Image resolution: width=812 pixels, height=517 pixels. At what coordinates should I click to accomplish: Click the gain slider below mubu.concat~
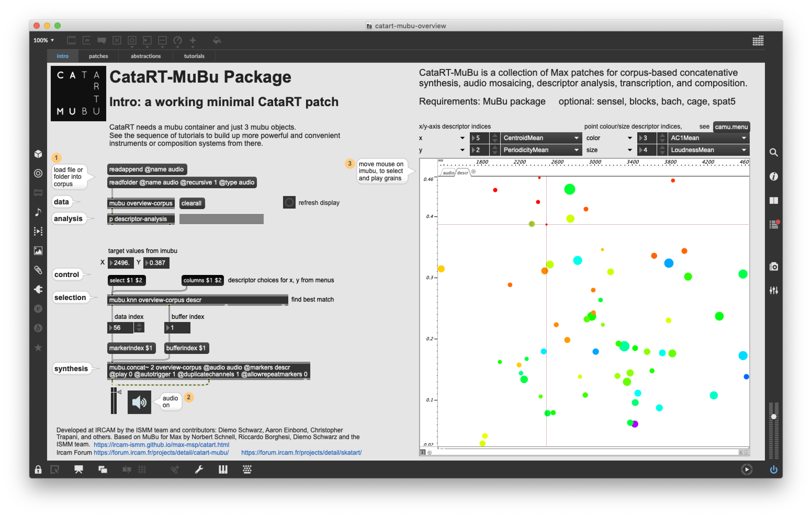click(x=114, y=400)
